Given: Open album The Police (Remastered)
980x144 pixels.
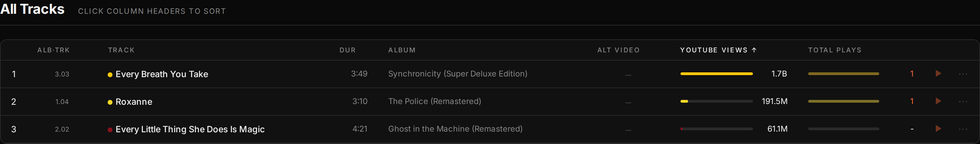Looking at the screenshot, I should tap(434, 101).
